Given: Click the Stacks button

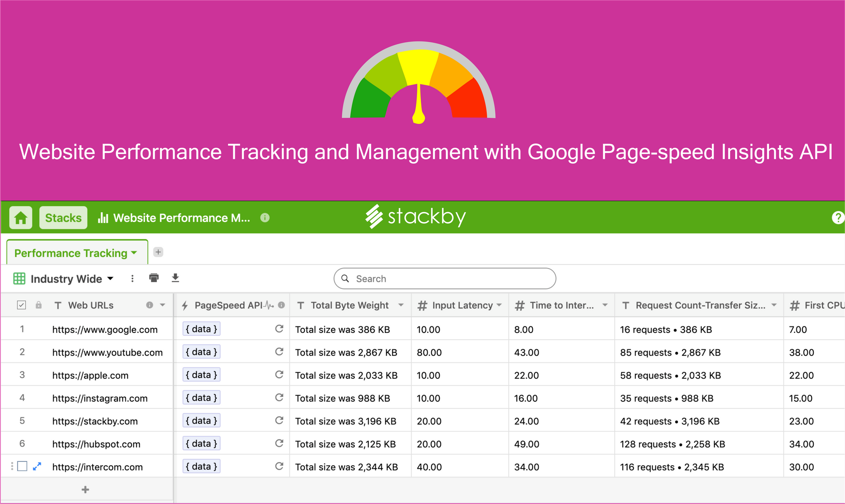Looking at the screenshot, I should point(63,218).
